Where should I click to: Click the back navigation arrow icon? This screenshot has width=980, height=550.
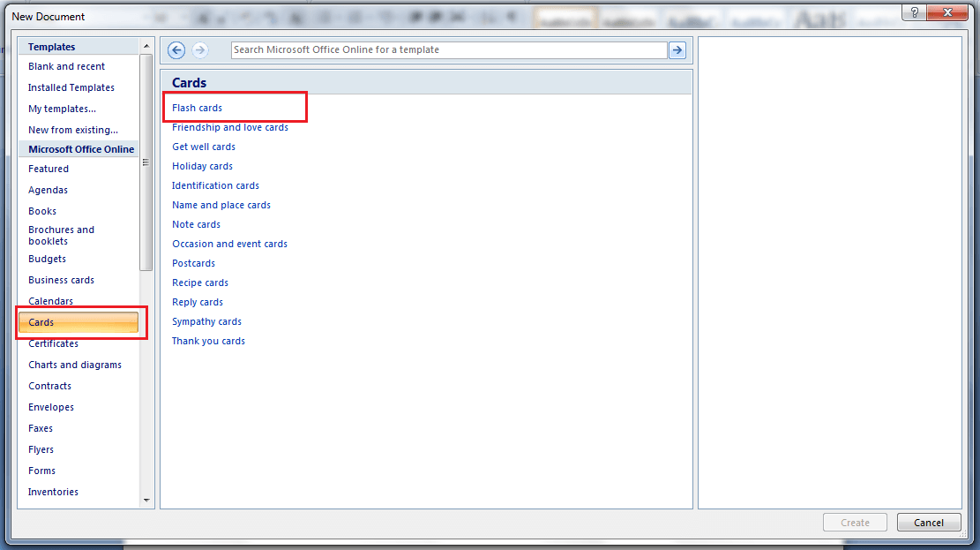pos(176,50)
